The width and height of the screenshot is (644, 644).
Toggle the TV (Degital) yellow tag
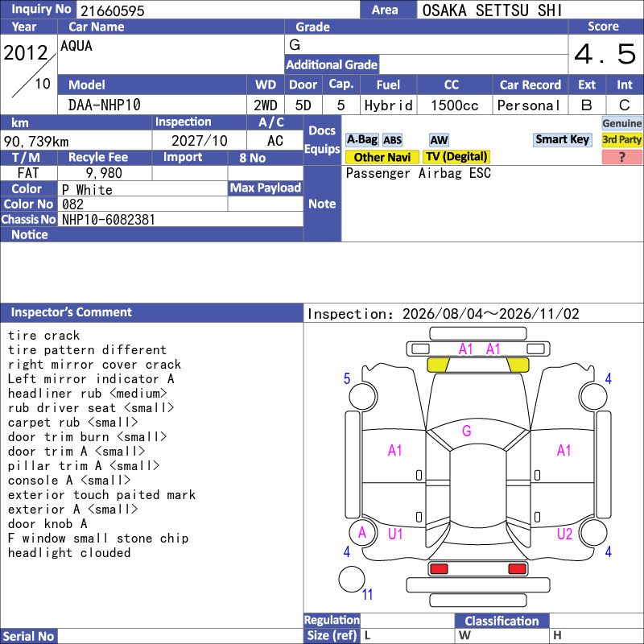pyautogui.click(x=456, y=157)
